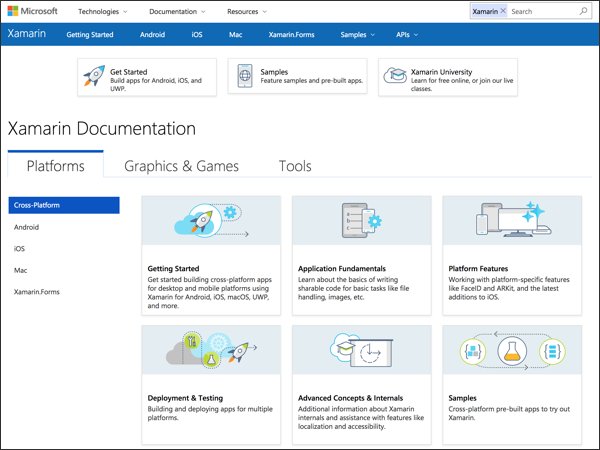Click the search magnifier icon
Image resolution: width=600 pixels, height=450 pixels.
[x=583, y=11]
